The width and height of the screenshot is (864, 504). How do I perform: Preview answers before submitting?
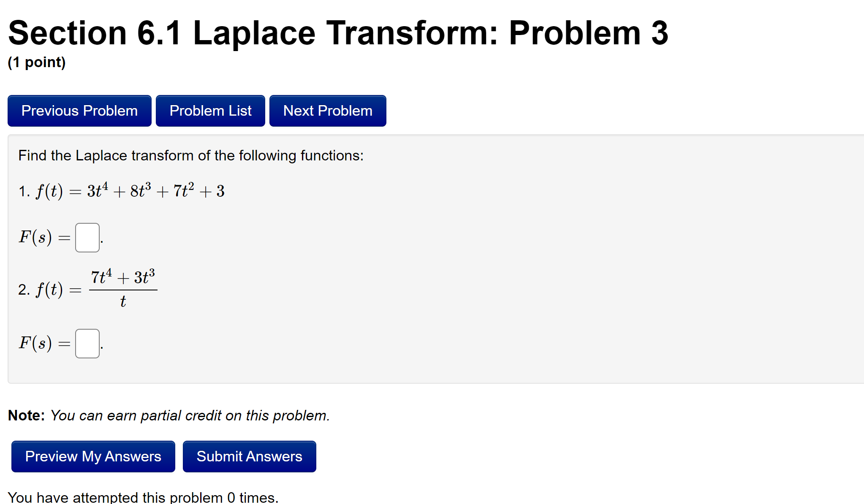[x=93, y=456]
